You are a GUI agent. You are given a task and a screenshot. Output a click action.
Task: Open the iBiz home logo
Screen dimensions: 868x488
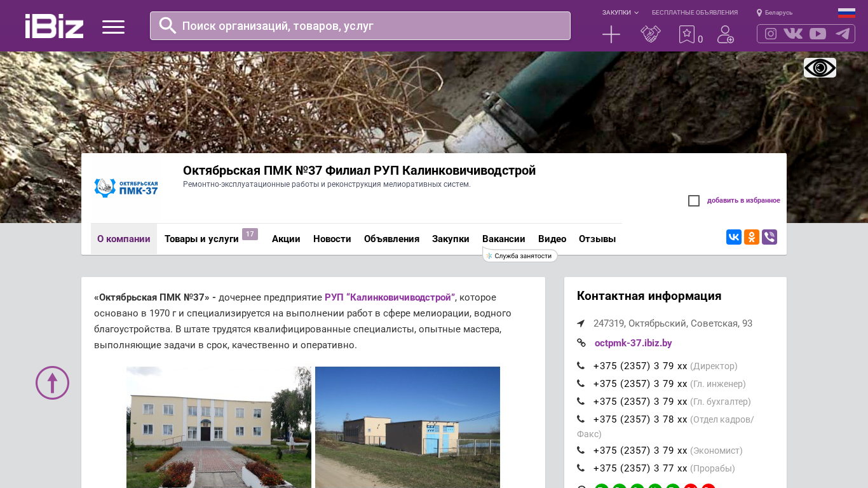(54, 26)
